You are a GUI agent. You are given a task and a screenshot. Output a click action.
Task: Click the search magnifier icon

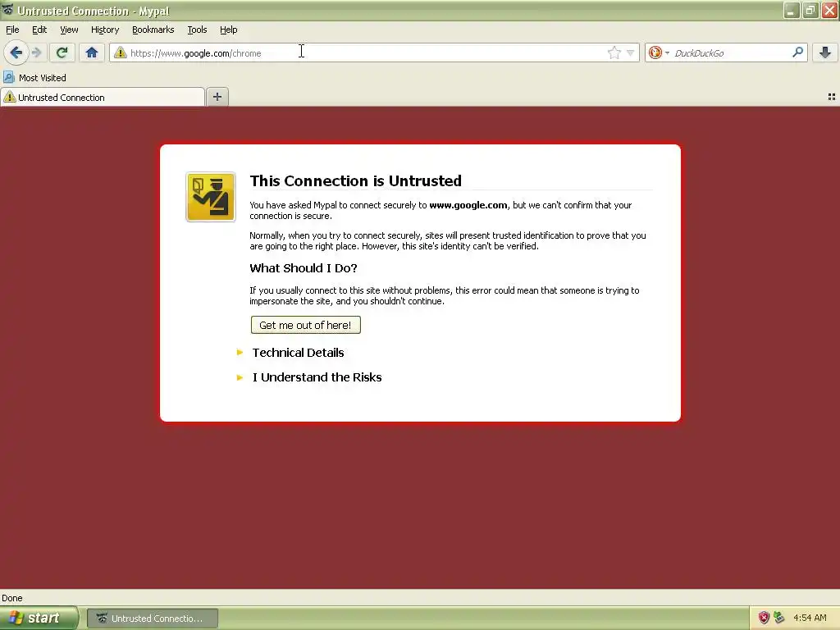coord(797,52)
